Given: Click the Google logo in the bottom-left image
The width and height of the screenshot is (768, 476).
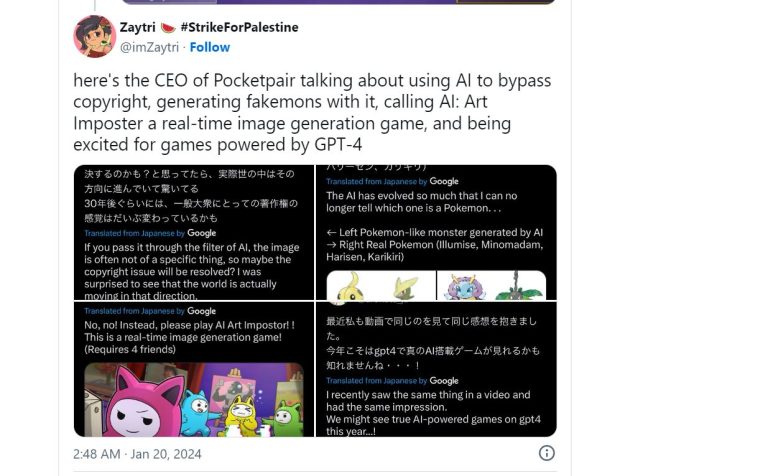Looking at the screenshot, I should [x=202, y=311].
